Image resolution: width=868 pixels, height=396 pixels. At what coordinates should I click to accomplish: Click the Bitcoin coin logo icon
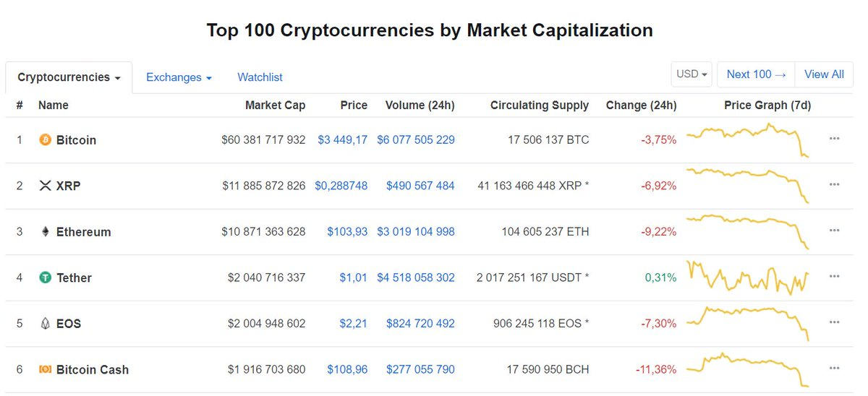pos(45,140)
